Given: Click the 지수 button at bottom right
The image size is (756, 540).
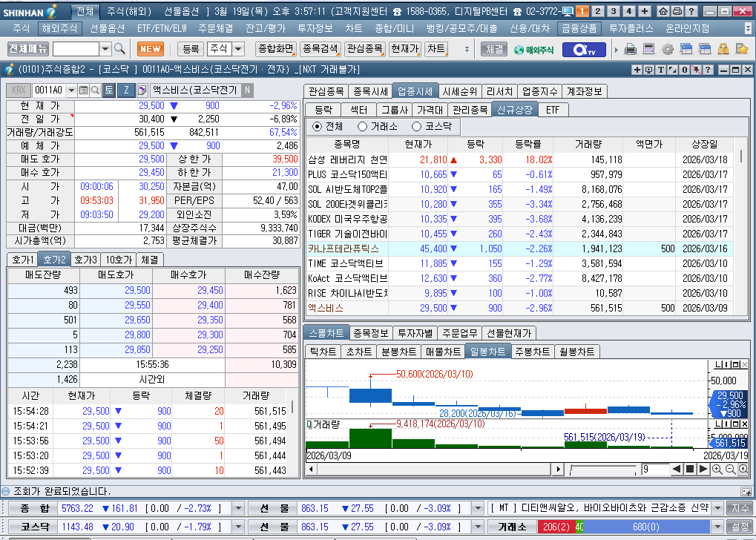Looking at the screenshot, I should pos(740,507).
